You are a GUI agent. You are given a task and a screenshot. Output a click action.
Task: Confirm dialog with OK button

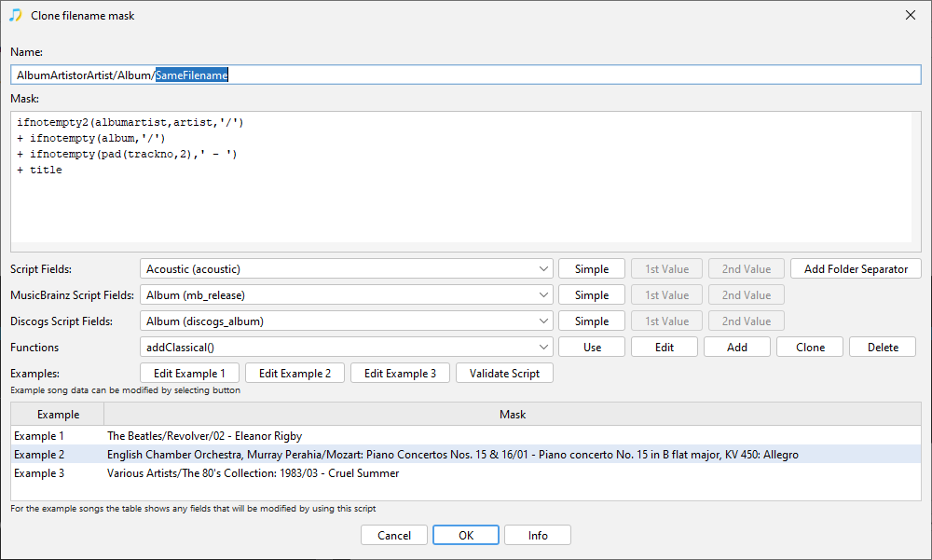coord(466,536)
